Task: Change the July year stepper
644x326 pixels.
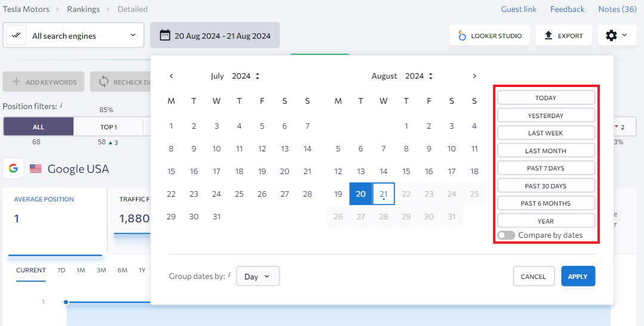Action: (x=257, y=76)
